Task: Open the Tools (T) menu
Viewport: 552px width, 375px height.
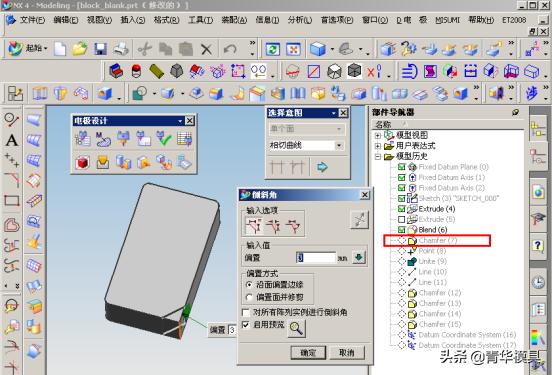Action: click(x=201, y=20)
